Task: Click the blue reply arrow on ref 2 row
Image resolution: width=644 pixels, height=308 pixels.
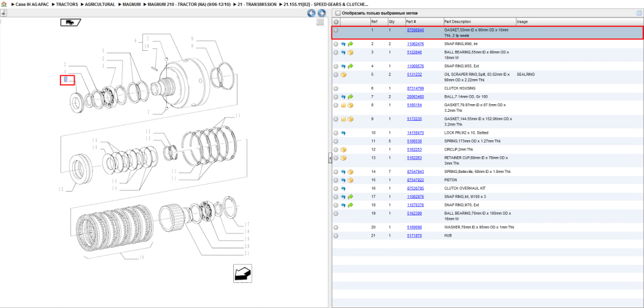Action: click(343, 44)
